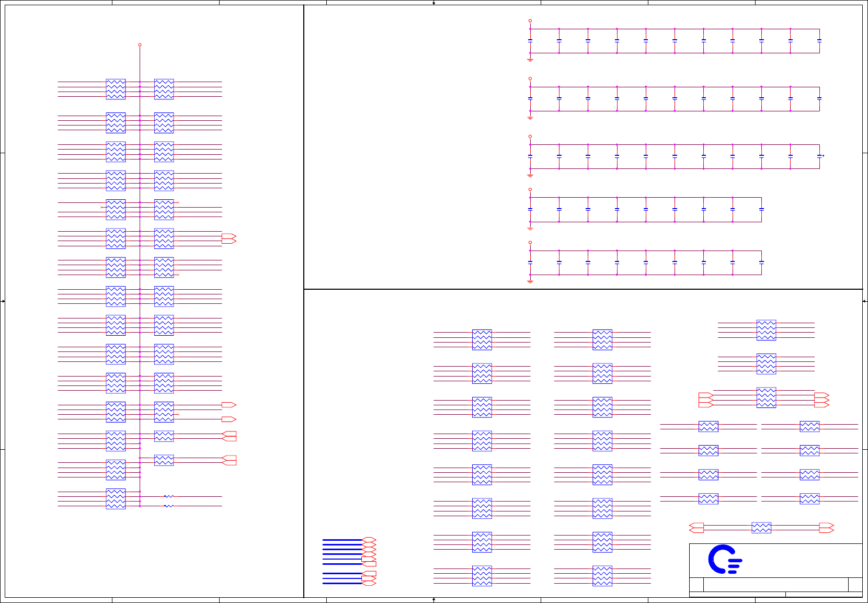This screenshot has width=868, height=603.
Task: Select the ground symbol of the topmost capacitor bank
Action: click(530, 60)
